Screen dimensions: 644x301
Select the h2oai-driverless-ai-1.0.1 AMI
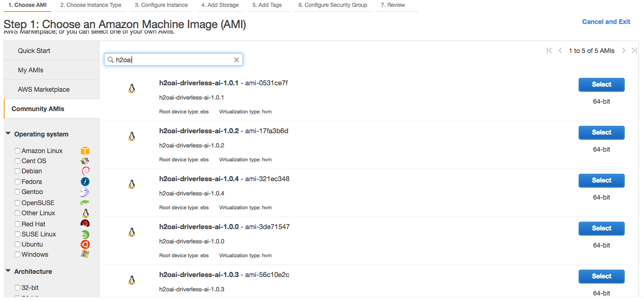click(601, 84)
